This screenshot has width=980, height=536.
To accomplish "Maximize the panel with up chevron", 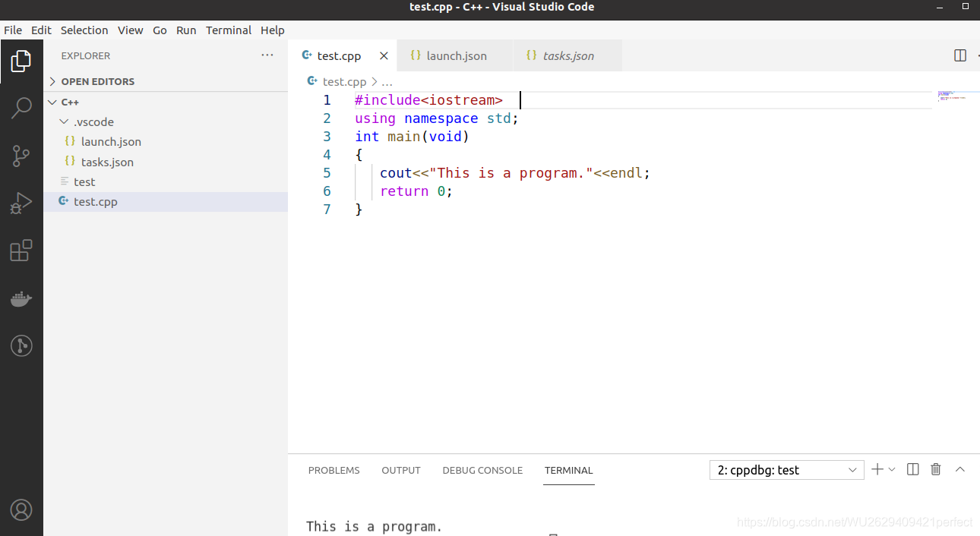I will pos(960,469).
